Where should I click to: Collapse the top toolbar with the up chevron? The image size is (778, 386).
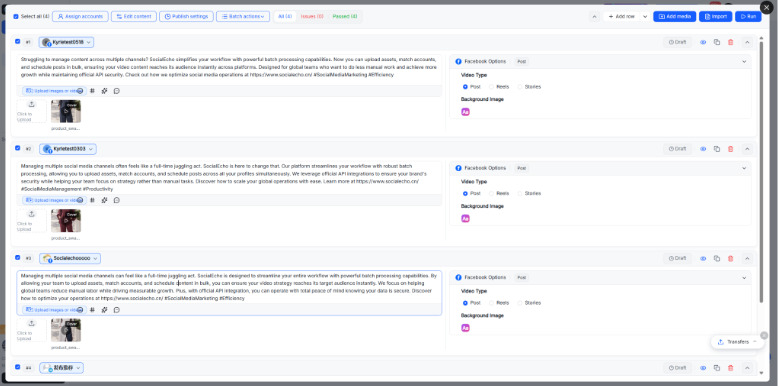pyautogui.click(x=594, y=16)
